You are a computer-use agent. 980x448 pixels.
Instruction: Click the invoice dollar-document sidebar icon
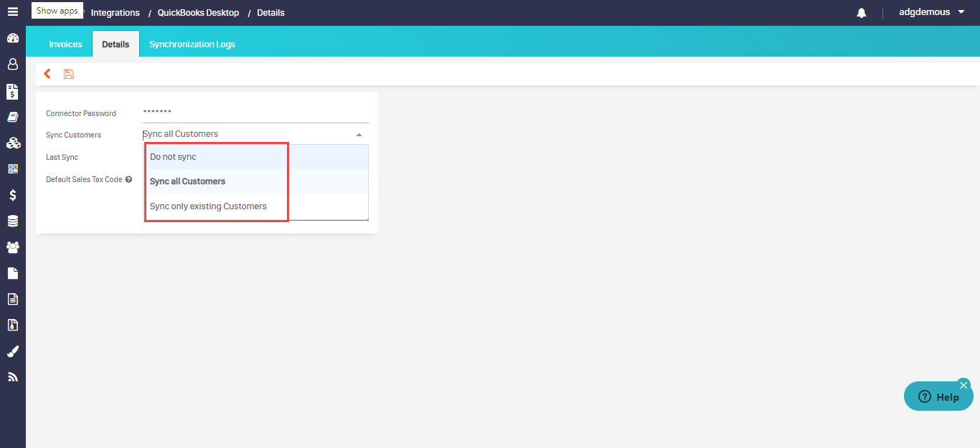pyautogui.click(x=12, y=91)
